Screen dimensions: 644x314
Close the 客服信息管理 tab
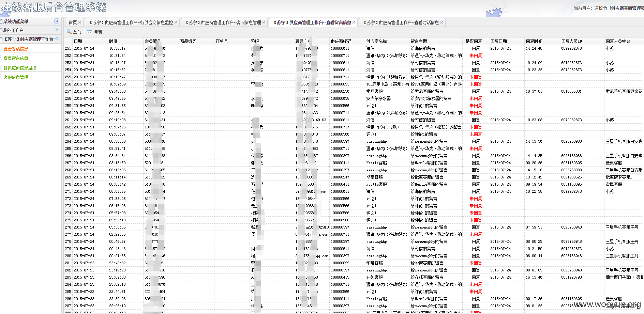click(x=264, y=22)
